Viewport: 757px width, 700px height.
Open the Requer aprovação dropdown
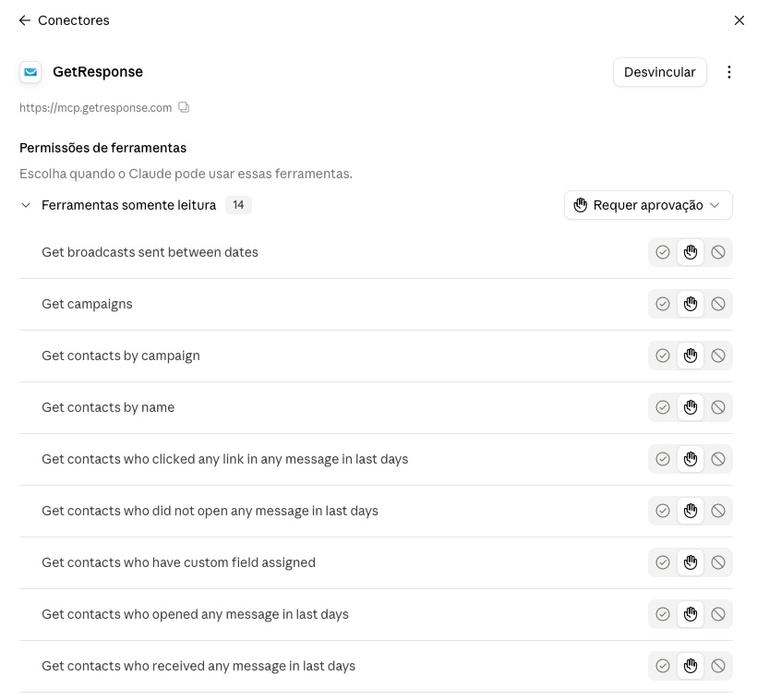click(x=648, y=205)
